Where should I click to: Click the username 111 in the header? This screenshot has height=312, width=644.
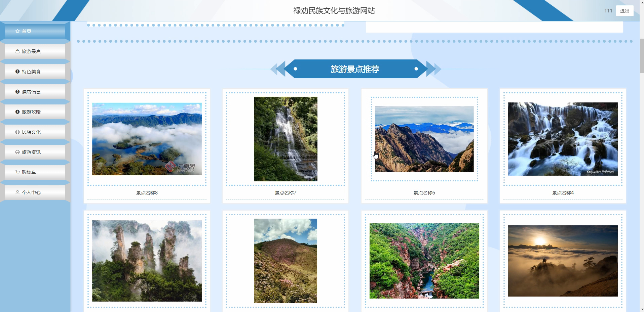(608, 11)
